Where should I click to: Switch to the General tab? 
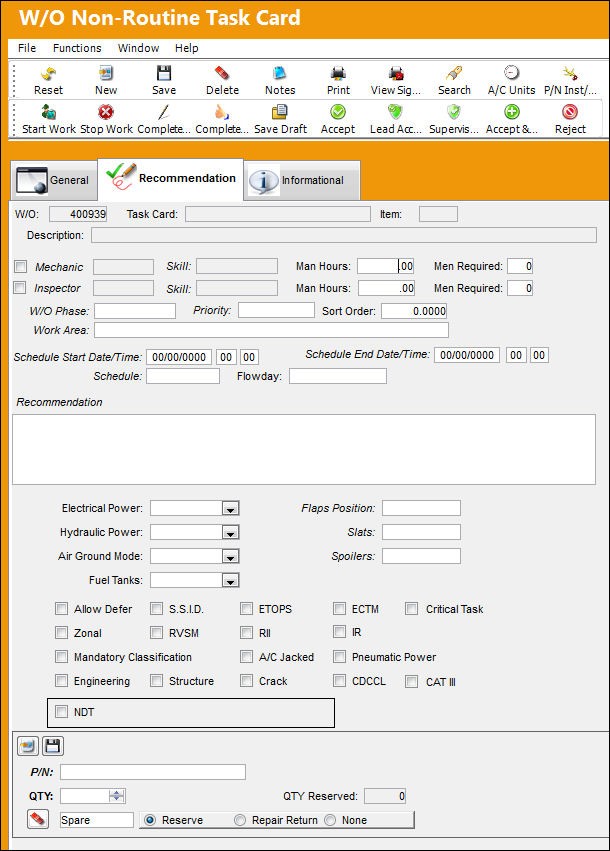54,180
